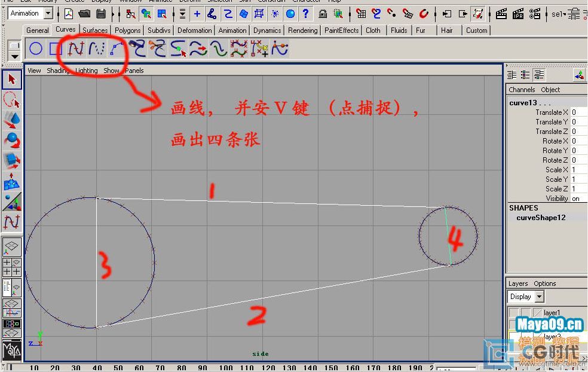Open the viewport Shading menu
Viewport: 588px width, 372px height.
tap(58, 71)
